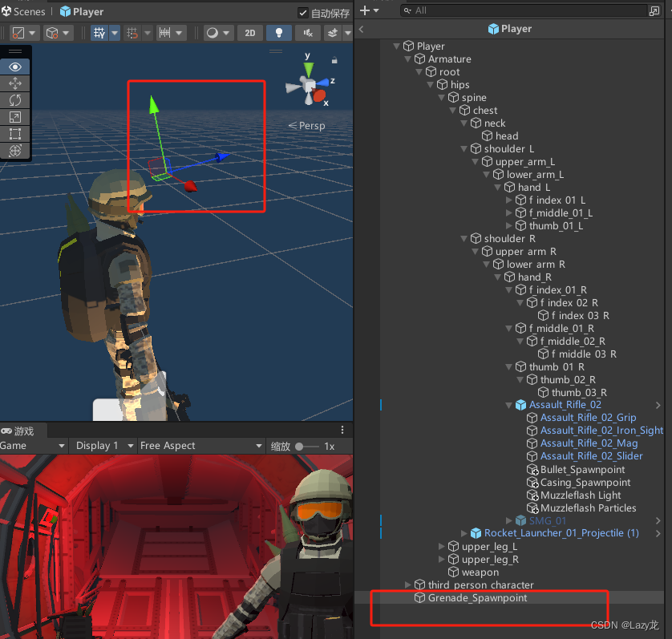Viewport: 672px width, 639px height.
Task: Toggle scene audio mute button
Action: pyautogui.click(x=308, y=33)
